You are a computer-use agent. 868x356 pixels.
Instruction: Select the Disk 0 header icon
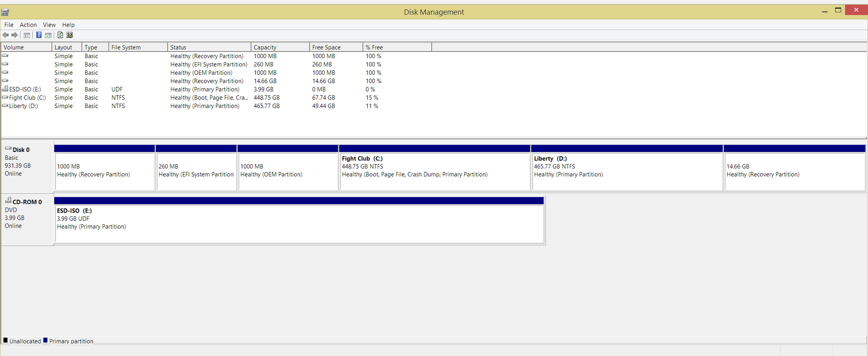(8, 148)
